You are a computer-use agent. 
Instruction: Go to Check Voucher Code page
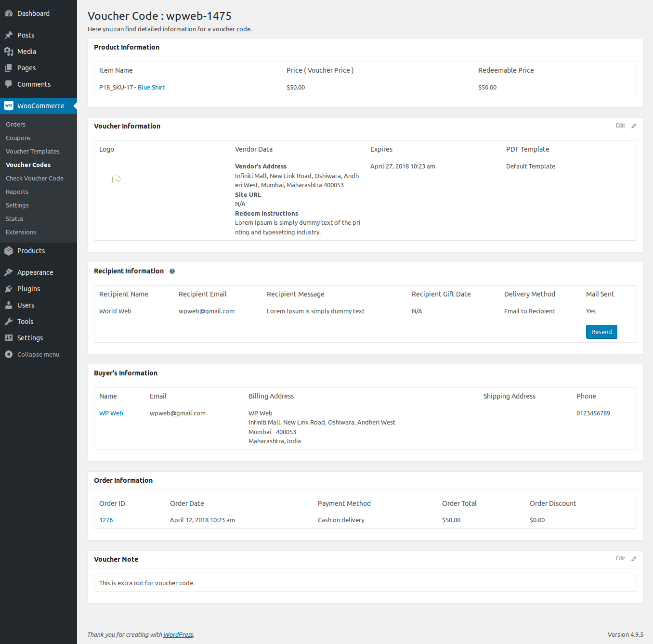[35, 178]
